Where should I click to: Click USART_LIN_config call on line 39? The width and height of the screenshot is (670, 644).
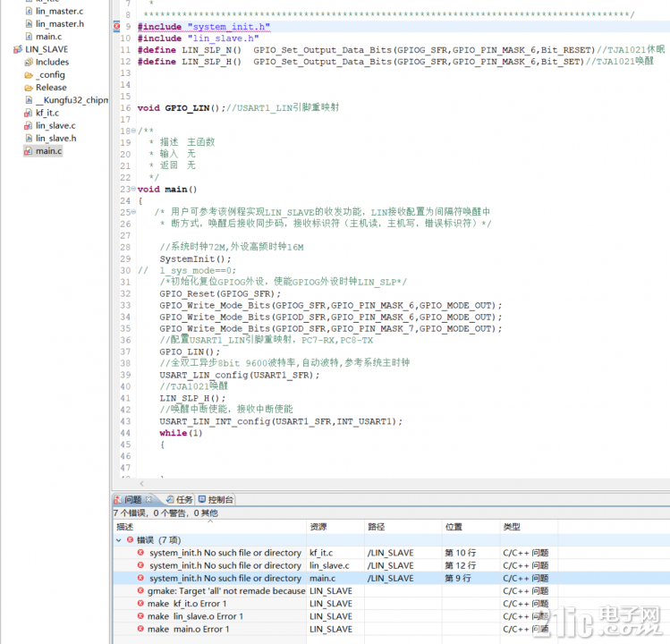tap(240, 375)
